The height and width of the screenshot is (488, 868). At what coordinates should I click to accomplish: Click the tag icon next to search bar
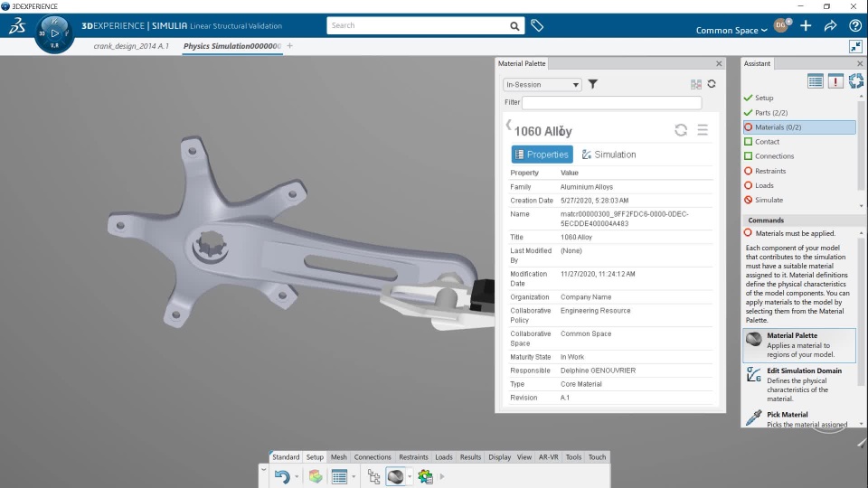537,26
